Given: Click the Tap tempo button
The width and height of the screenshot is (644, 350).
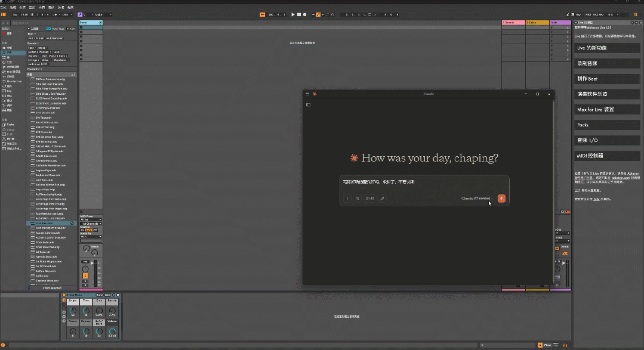Looking at the screenshot, I should [15, 14].
